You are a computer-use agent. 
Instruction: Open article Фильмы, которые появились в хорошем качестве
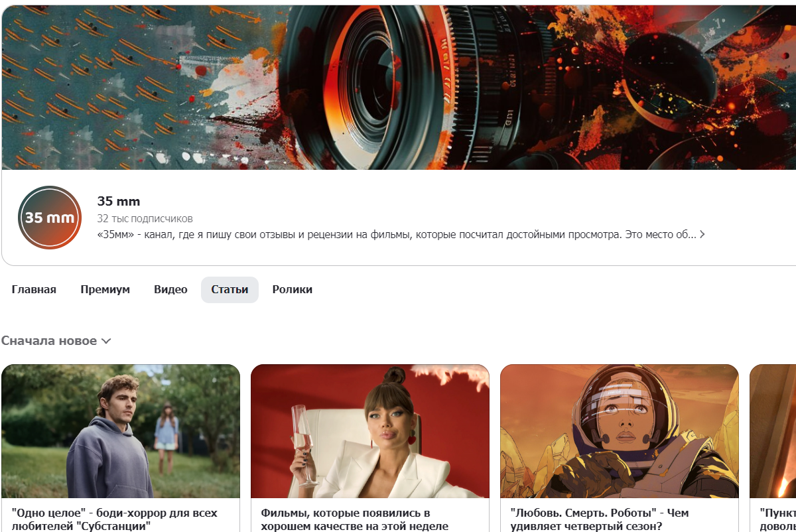pyautogui.click(x=355, y=519)
